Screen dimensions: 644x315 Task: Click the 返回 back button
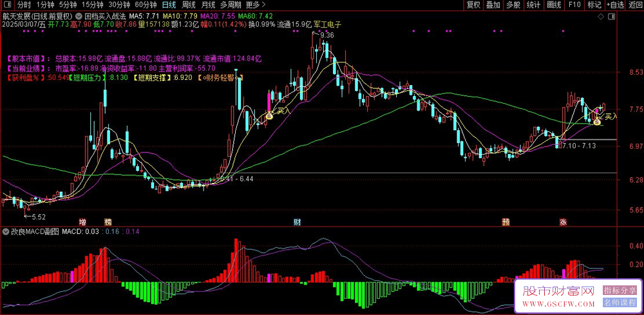635,5
